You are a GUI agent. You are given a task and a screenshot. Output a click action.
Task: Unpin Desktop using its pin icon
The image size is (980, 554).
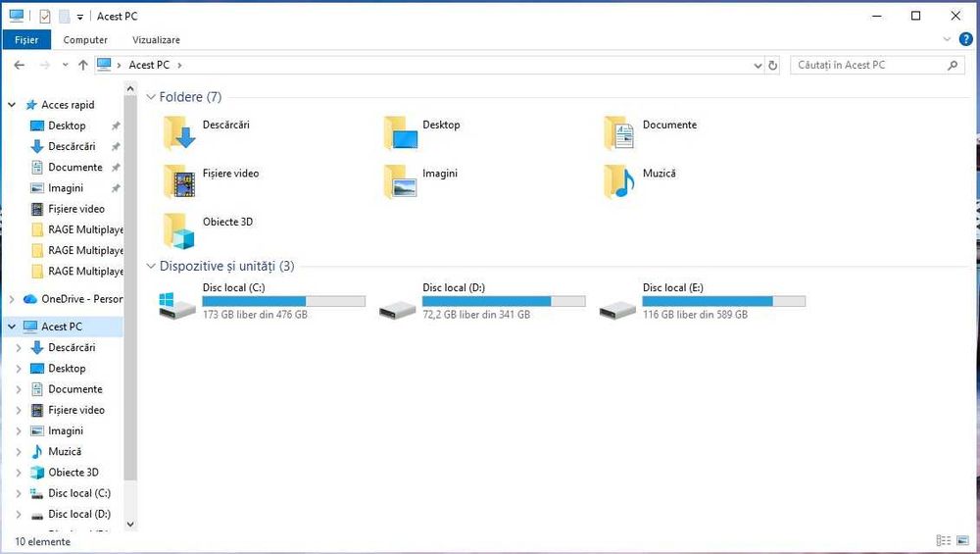[x=116, y=126]
